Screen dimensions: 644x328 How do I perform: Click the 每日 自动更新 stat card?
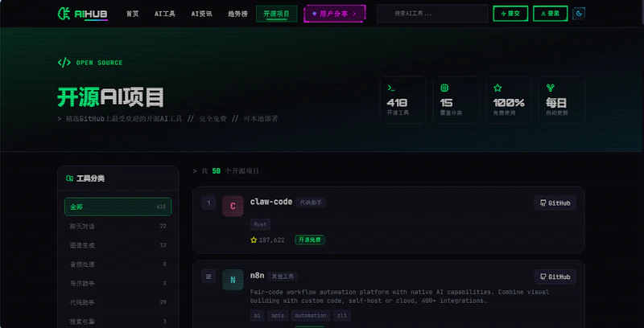tap(561, 100)
